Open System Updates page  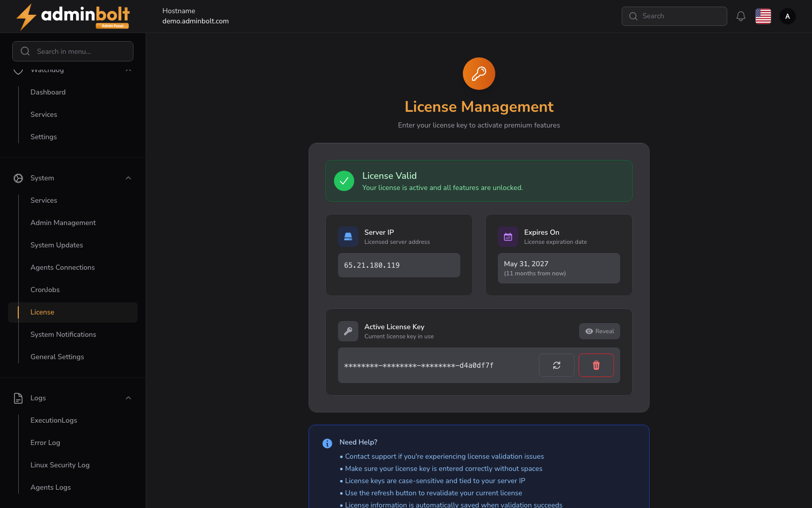[x=57, y=245]
